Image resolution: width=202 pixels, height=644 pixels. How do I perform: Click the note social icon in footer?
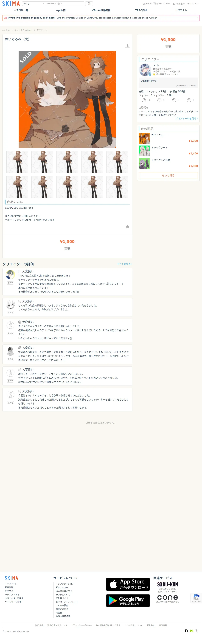point(186,631)
